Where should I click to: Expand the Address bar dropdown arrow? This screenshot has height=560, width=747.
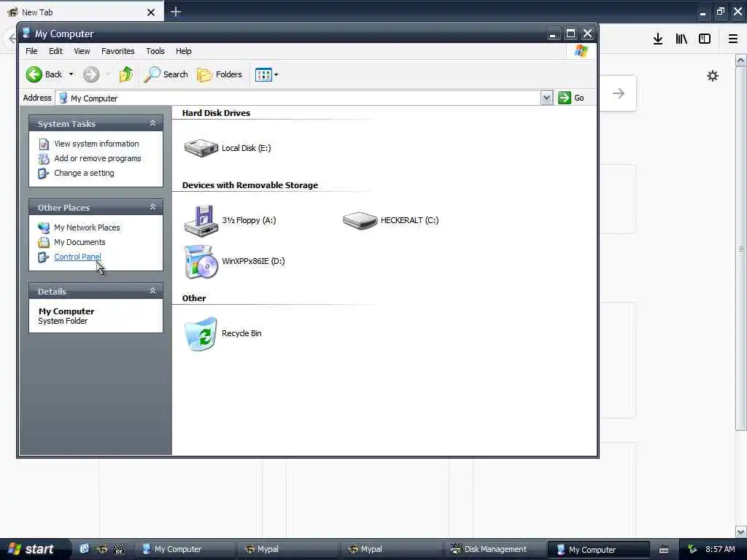pyautogui.click(x=546, y=98)
